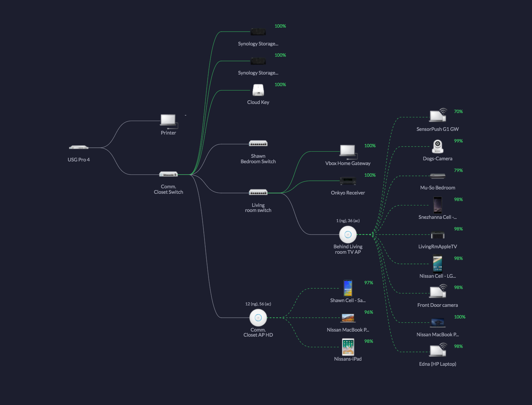This screenshot has width=532, height=405.
Task: Select the USG Pro 4 gateway icon
Action: (x=79, y=148)
